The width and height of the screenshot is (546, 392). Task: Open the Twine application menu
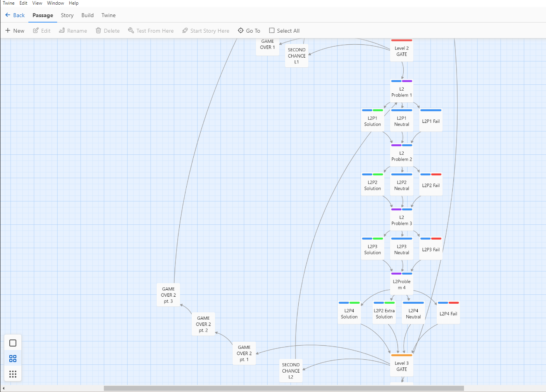click(x=9, y=3)
